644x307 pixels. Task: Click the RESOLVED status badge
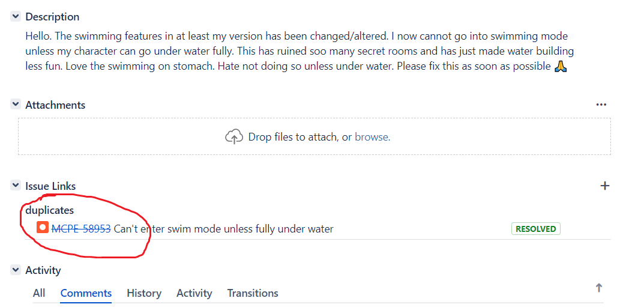point(535,229)
